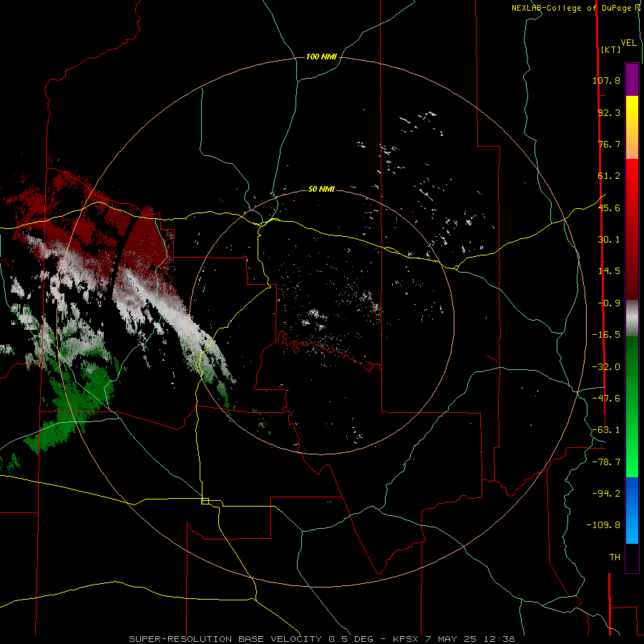Click the VEL legend title
This screenshot has height=644, width=644.
(628, 43)
